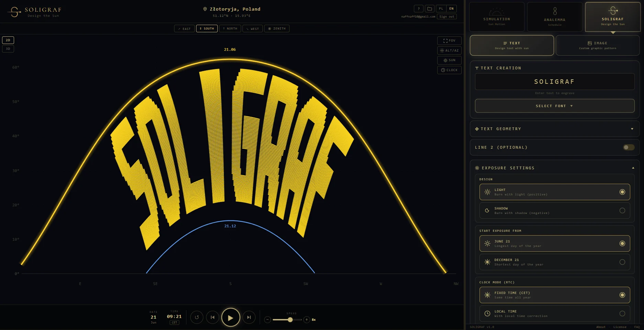Screen dimensions: 644x330
Task: Collapse the Exposure Settings section
Action: point(554,168)
